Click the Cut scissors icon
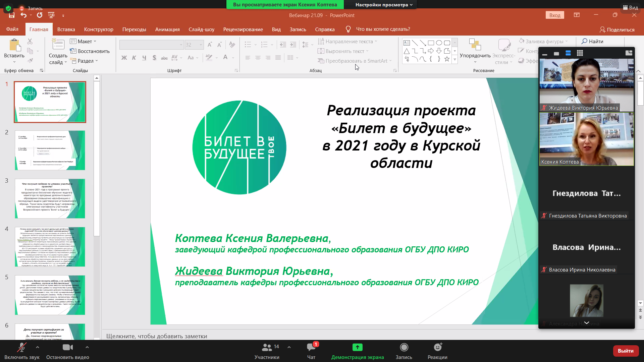Screen dimensions: 644x362 [30, 42]
